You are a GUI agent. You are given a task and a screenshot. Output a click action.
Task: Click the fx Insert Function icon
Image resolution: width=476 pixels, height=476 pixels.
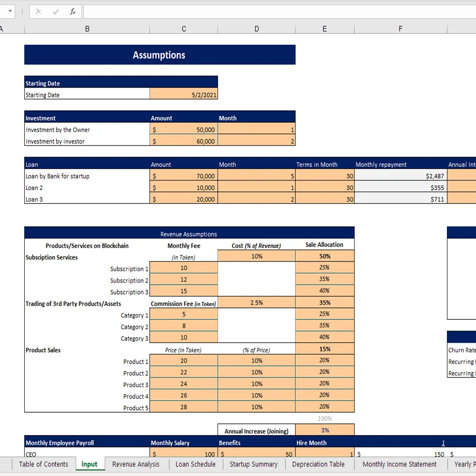tap(72, 11)
